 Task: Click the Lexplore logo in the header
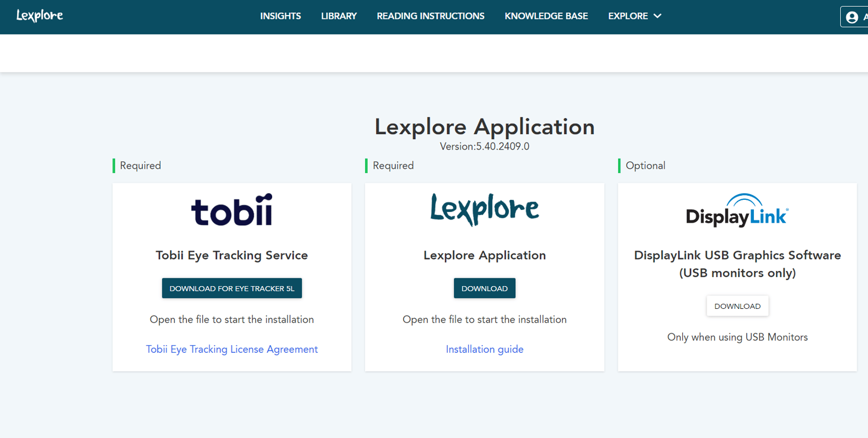(x=40, y=16)
